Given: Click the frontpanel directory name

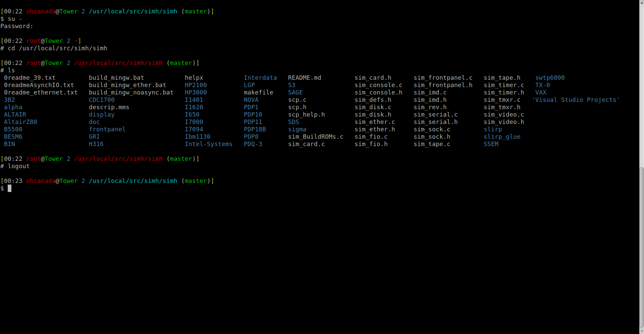Looking at the screenshot, I should [107, 129].
